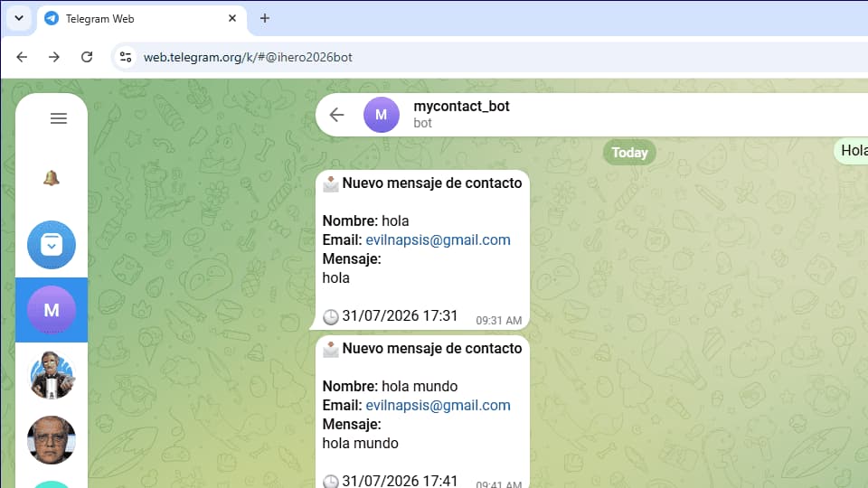The width and height of the screenshot is (868, 488).
Task: Open a new browser tab
Action: point(265,18)
